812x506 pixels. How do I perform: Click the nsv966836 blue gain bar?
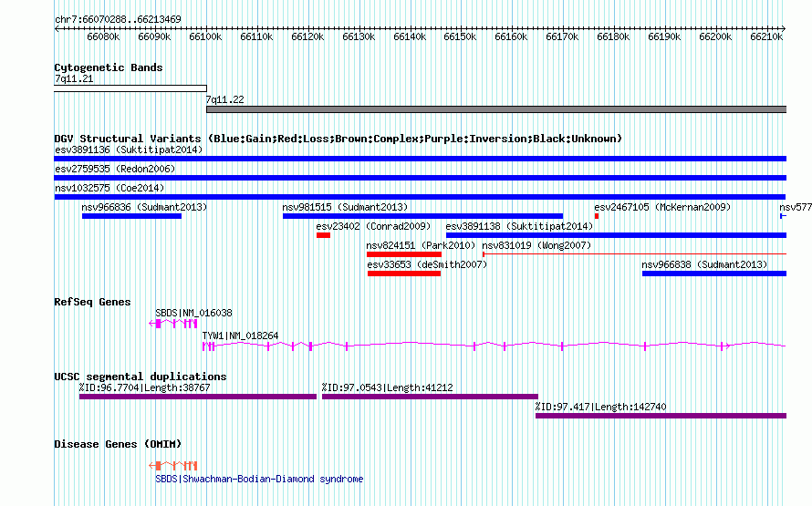coord(131,216)
